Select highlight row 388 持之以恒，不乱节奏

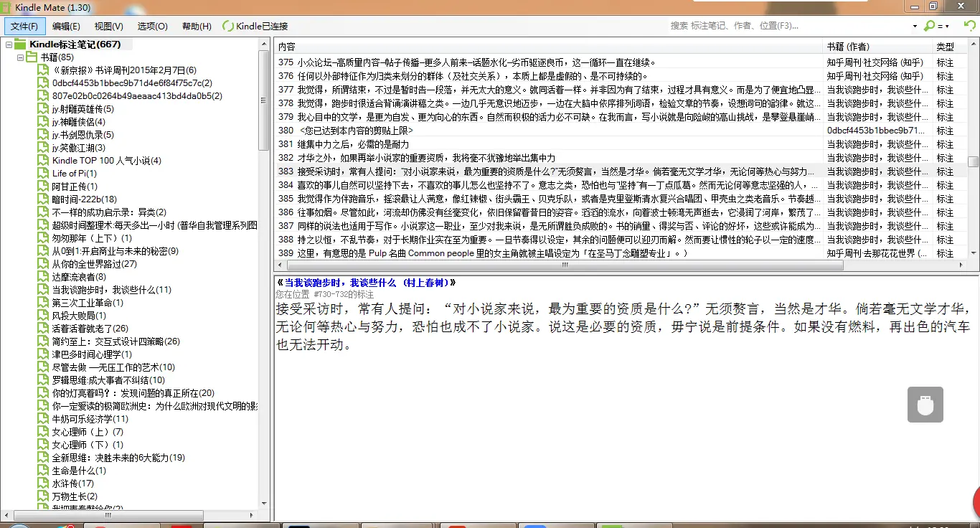pos(621,240)
